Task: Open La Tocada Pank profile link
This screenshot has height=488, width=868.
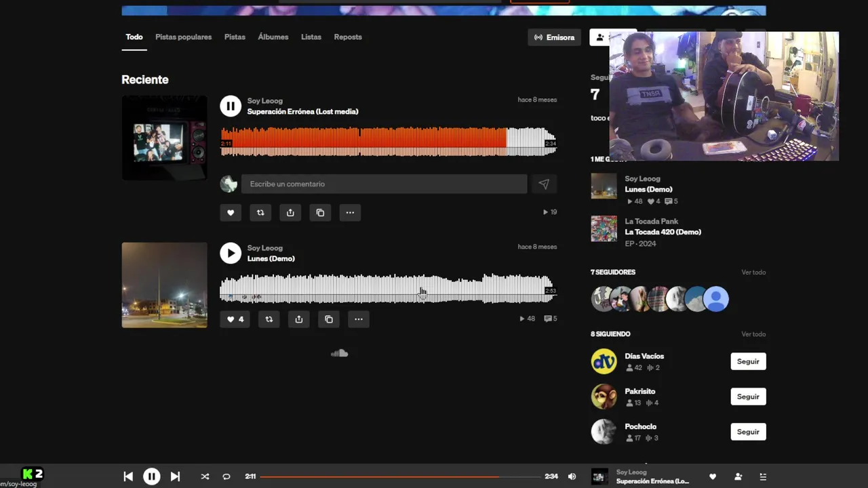Action: (x=651, y=222)
